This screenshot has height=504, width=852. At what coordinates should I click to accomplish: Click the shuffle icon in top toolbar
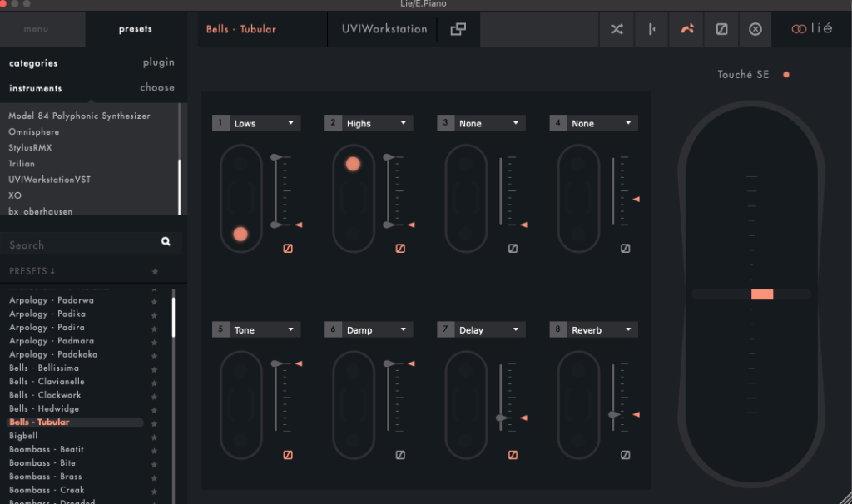point(617,29)
